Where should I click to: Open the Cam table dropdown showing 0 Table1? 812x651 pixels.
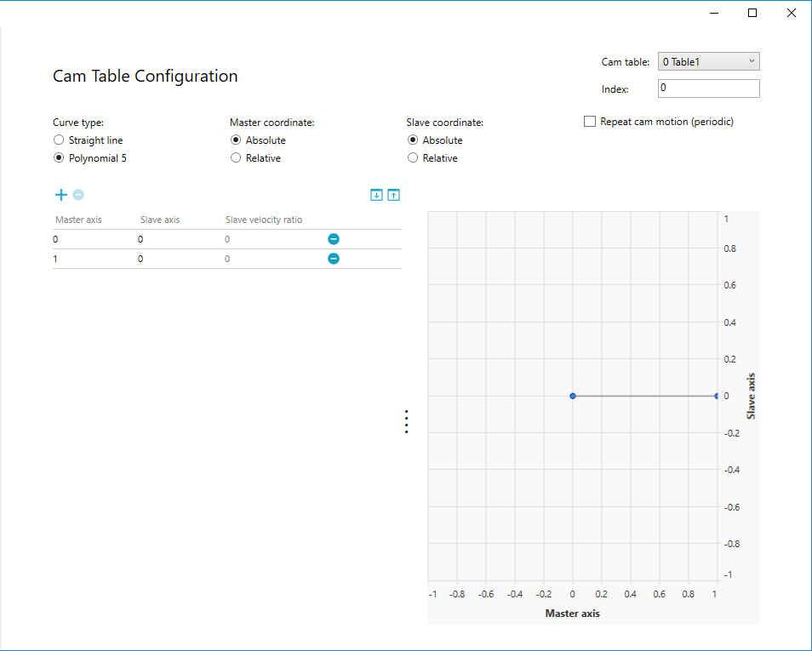[x=708, y=62]
